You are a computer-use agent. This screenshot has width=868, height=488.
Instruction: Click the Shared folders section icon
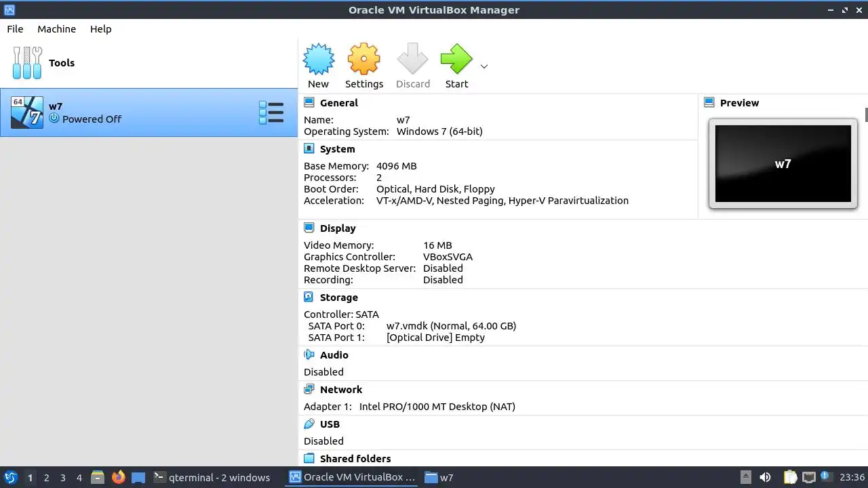(x=309, y=458)
